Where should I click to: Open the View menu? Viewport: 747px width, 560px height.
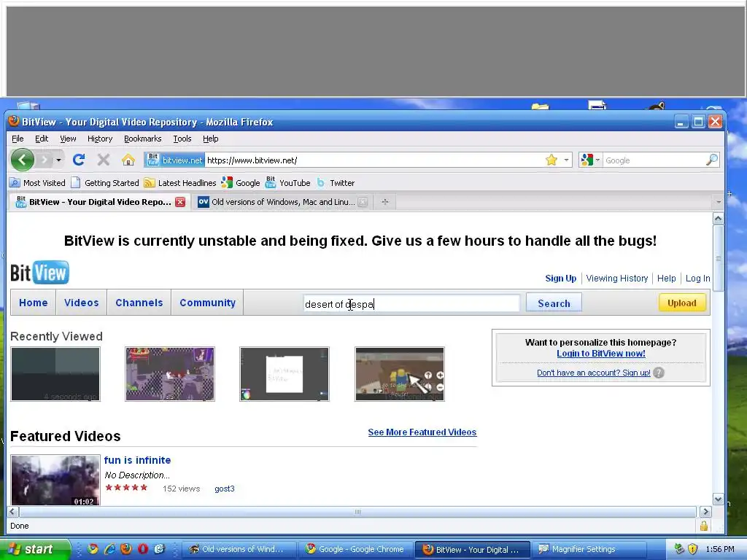[x=68, y=139]
